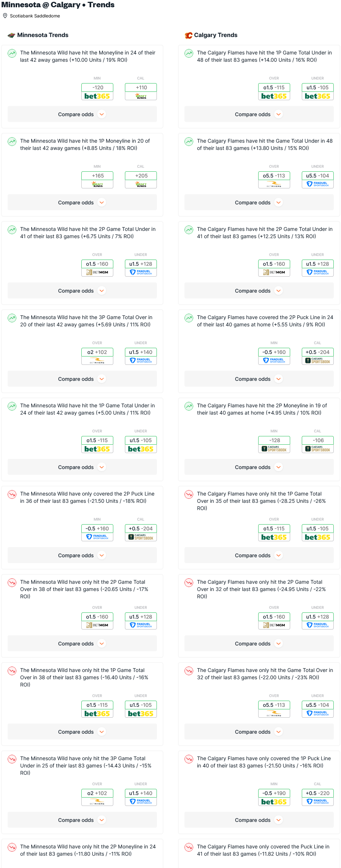Choose the -106 Calgary 2P moneyline odds
This screenshot has width=341, height=868.
coord(318,440)
